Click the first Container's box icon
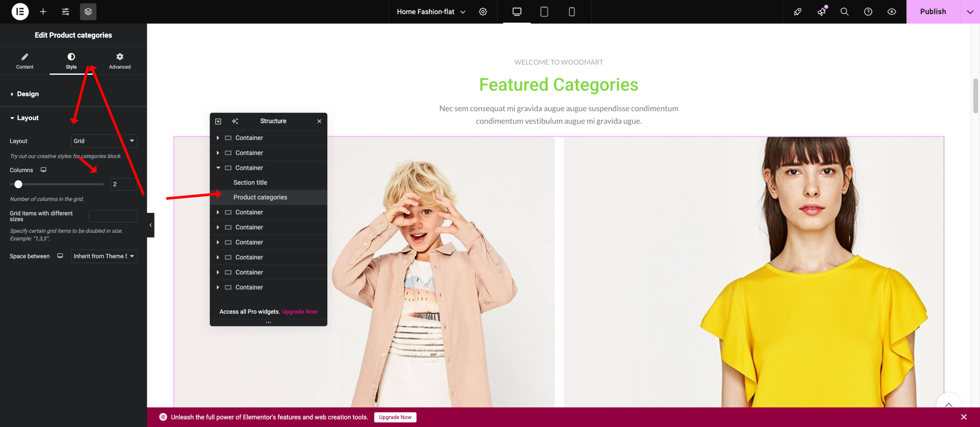 coord(228,138)
